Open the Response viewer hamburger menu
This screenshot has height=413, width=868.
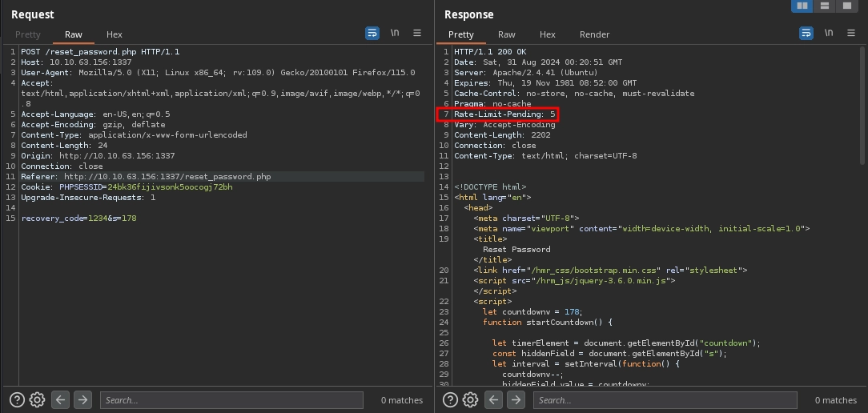[850, 33]
